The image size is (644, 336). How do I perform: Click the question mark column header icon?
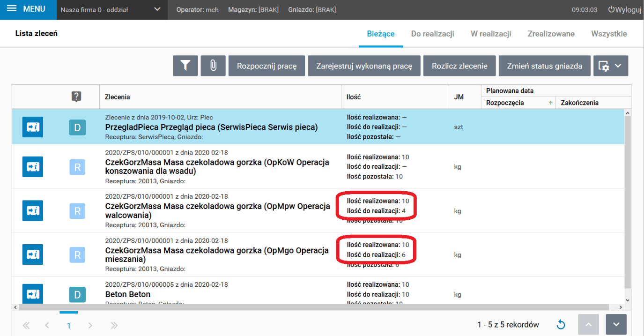tap(76, 97)
